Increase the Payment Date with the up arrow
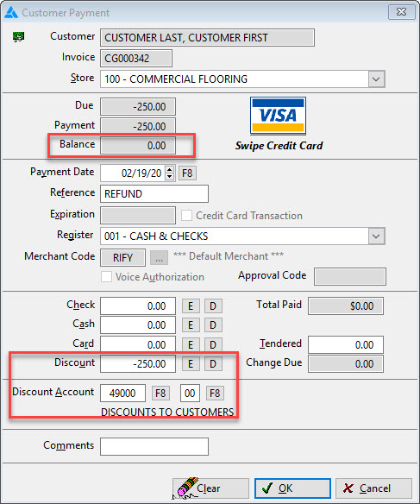The width and height of the screenshot is (420, 504). (x=170, y=169)
